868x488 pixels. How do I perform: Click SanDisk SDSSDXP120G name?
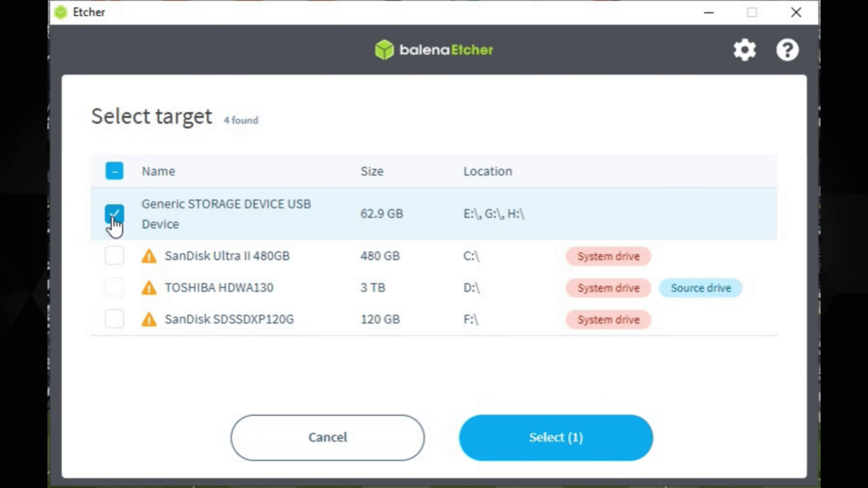point(229,319)
